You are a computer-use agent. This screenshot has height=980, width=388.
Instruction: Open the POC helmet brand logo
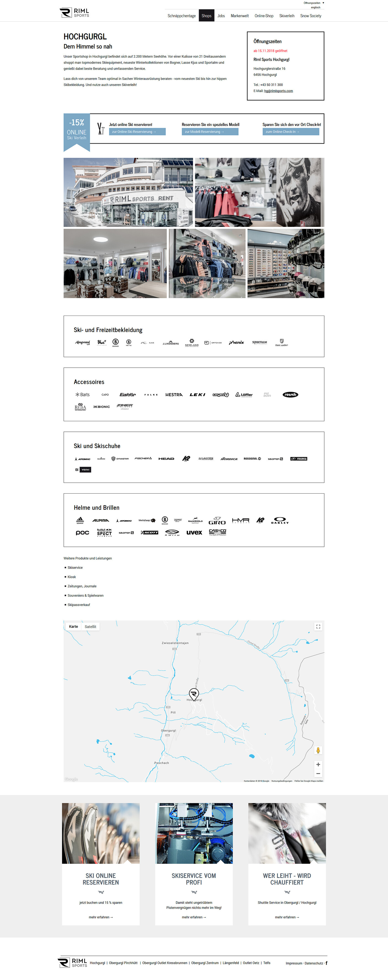[83, 533]
